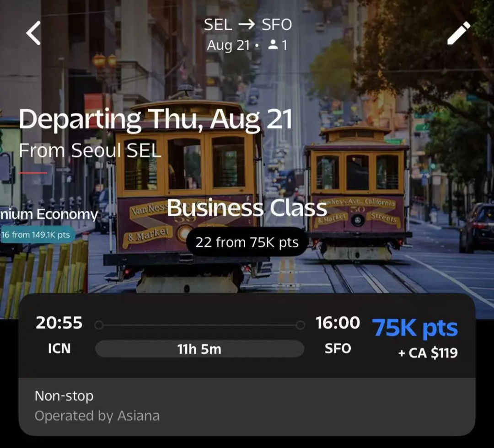Tap the Aug 21 date in header
The image size is (494, 448).
click(228, 45)
